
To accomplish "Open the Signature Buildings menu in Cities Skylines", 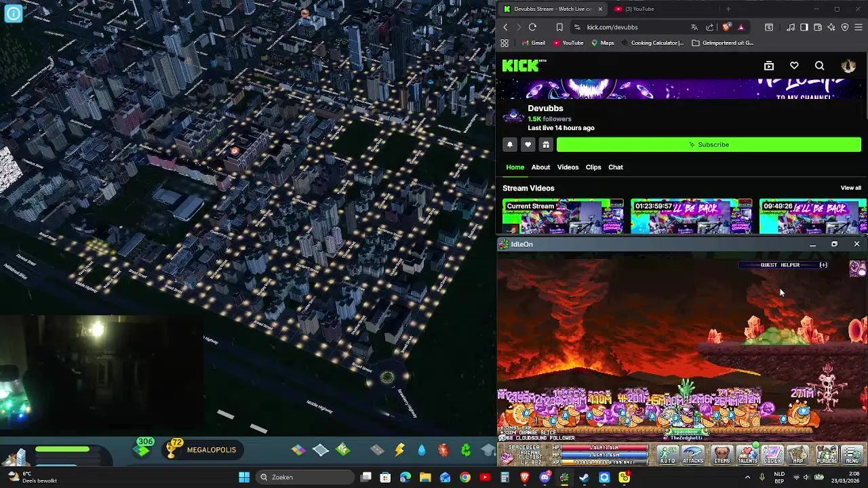I will pyautogui.click(x=343, y=450).
